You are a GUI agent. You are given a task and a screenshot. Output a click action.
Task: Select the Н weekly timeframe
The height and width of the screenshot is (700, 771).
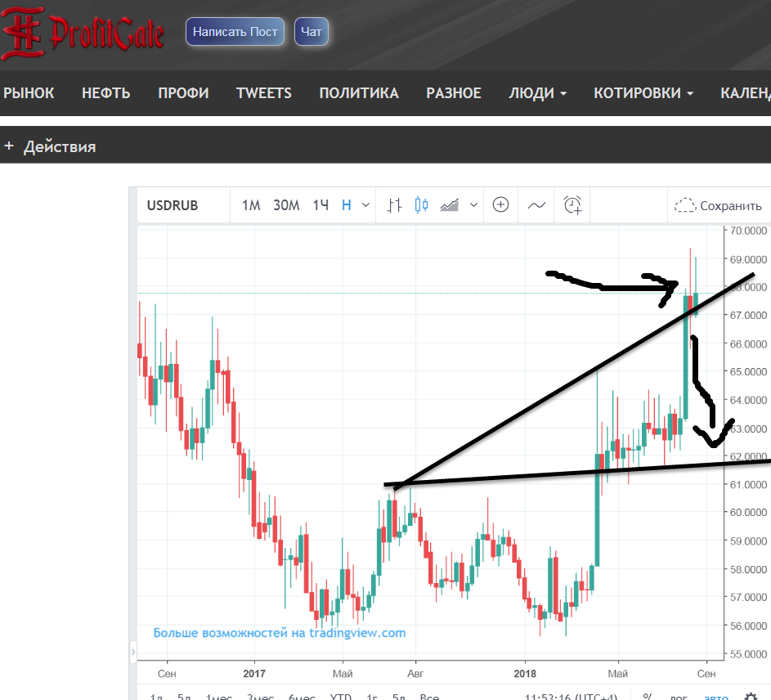[346, 205]
